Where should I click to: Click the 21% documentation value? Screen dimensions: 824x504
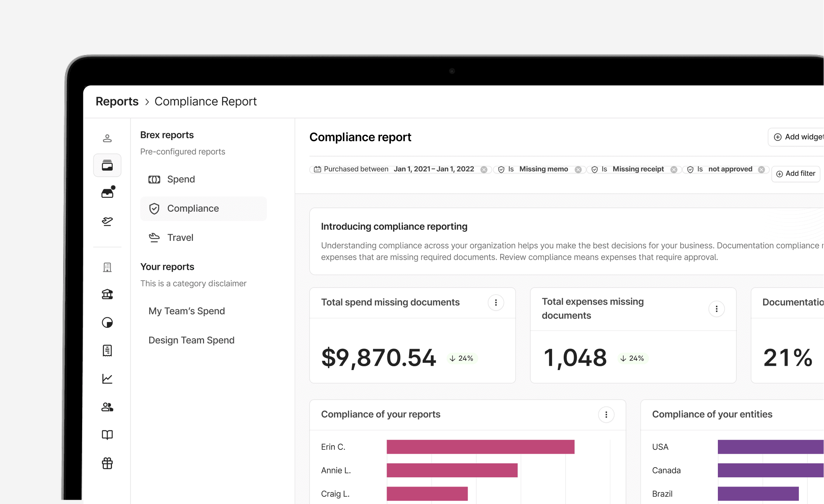point(788,357)
